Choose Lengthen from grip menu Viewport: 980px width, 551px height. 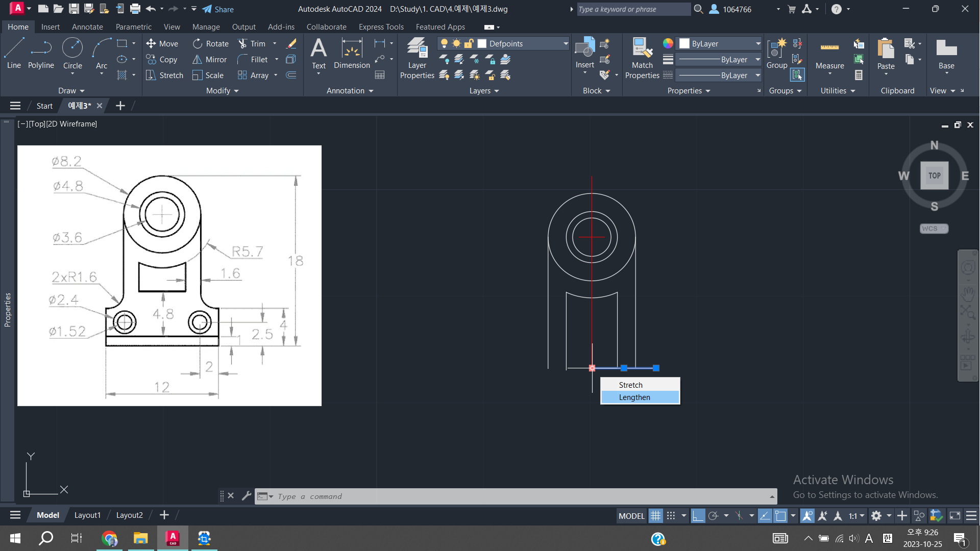pyautogui.click(x=634, y=397)
